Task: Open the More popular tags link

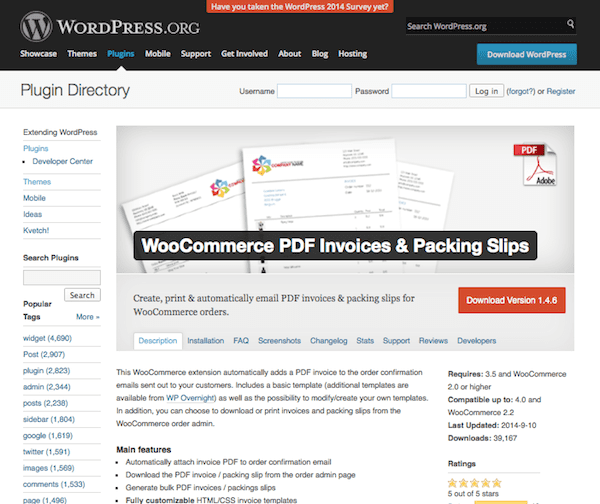Action: pos(88,317)
